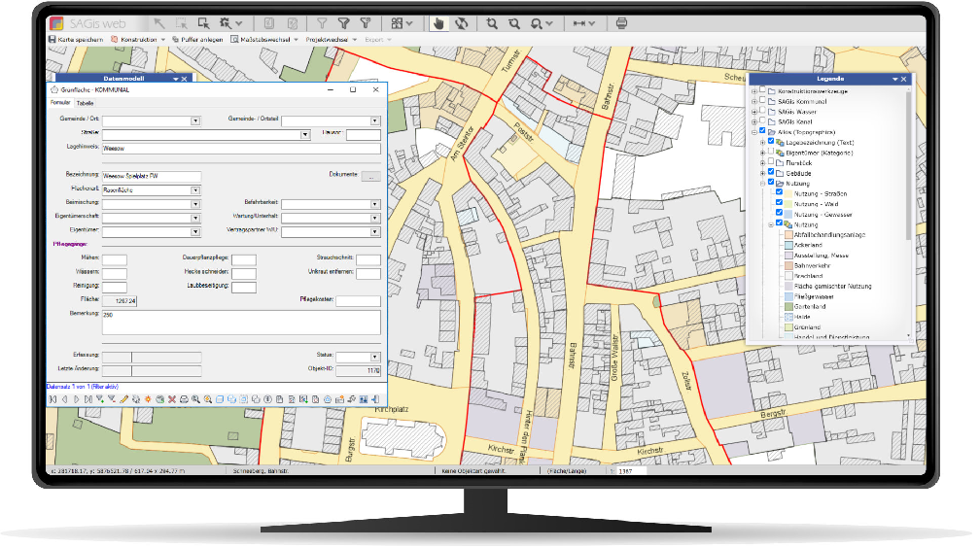Viewport: 980px width, 548px height.
Task: Click the first filter funnel icon
Action: click(323, 22)
